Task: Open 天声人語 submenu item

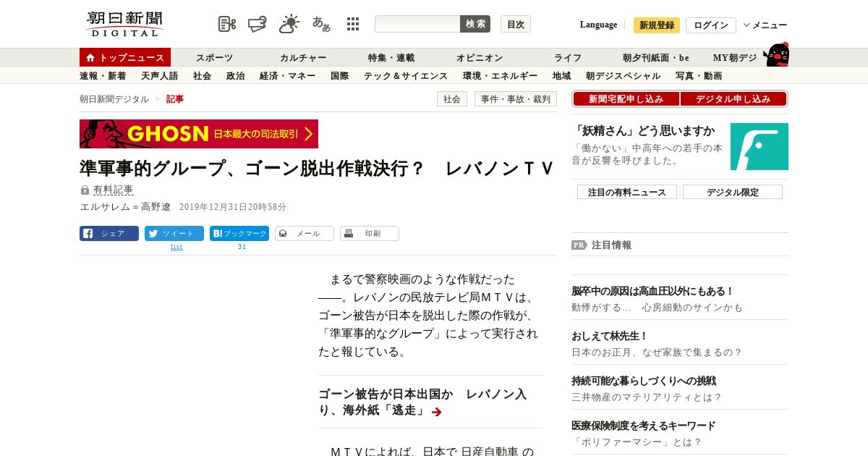Action: point(160,75)
